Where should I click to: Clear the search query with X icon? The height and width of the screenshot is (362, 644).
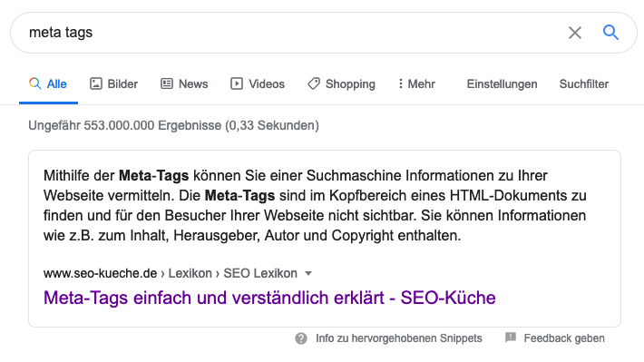[x=574, y=33]
